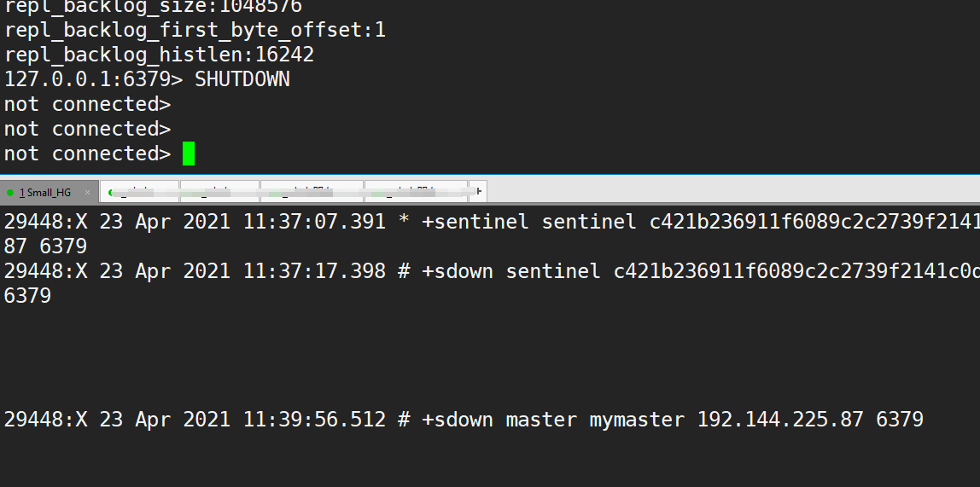Click the repl_backlog_first_byte_offset line
The width and height of the screenshot is (980, 487).
(x=195, y=30)
